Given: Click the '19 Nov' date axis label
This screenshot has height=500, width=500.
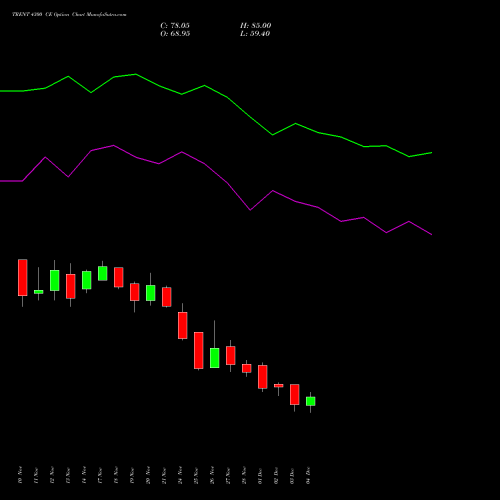Looking at the screenshot, I should click(x=132, y=475).
